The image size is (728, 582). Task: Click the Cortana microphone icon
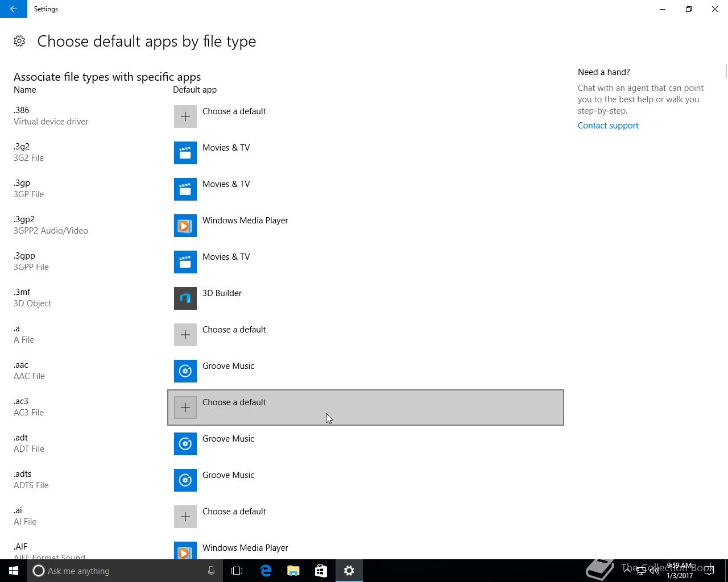[x=211, y=571]
